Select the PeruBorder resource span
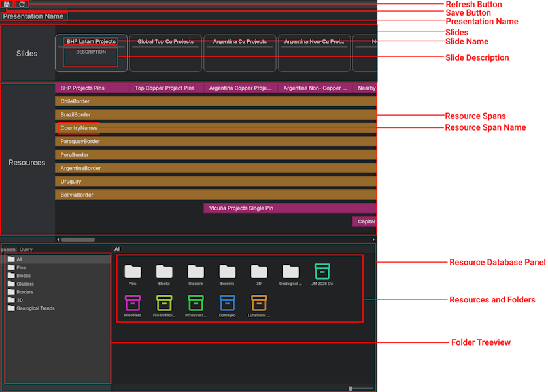 point(216,155)
